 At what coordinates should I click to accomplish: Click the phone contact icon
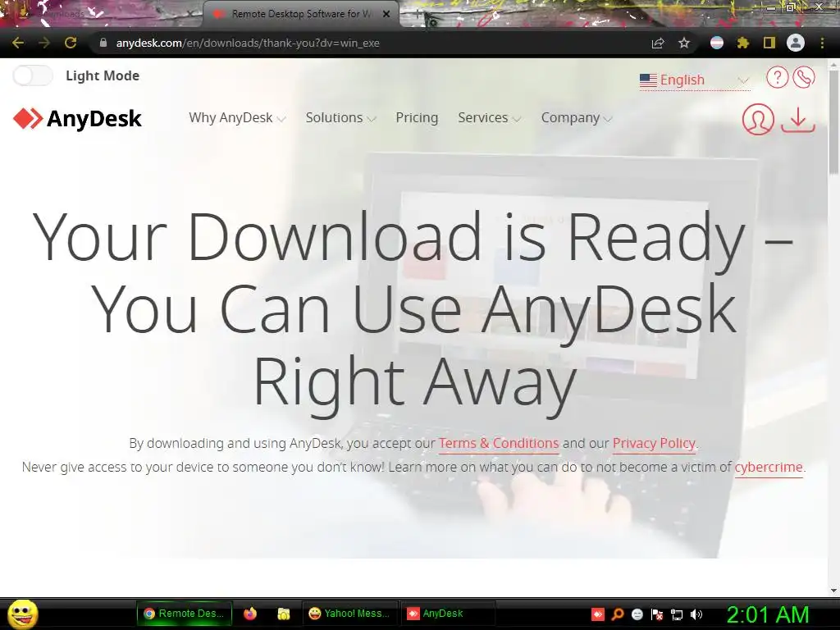[x=804, y=77]
